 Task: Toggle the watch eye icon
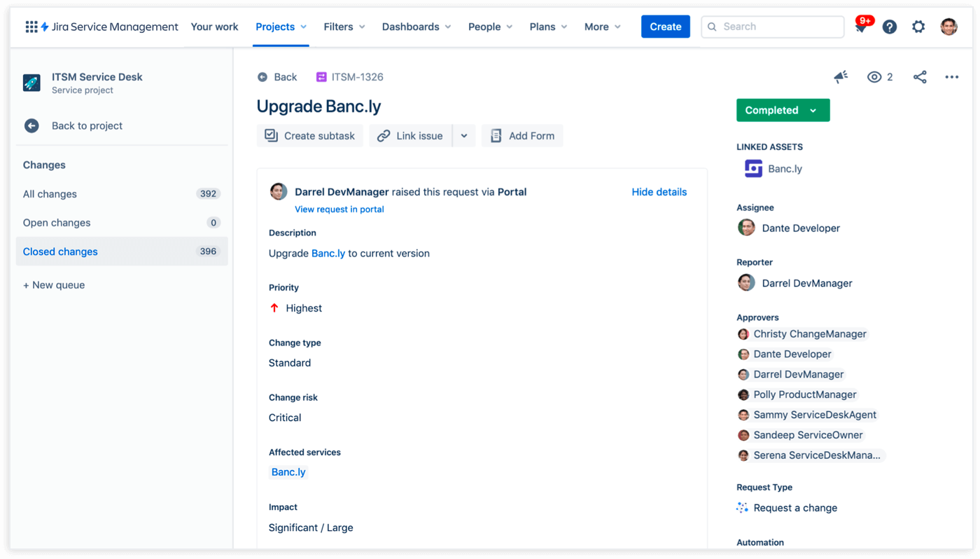click(x=874, y=77)
